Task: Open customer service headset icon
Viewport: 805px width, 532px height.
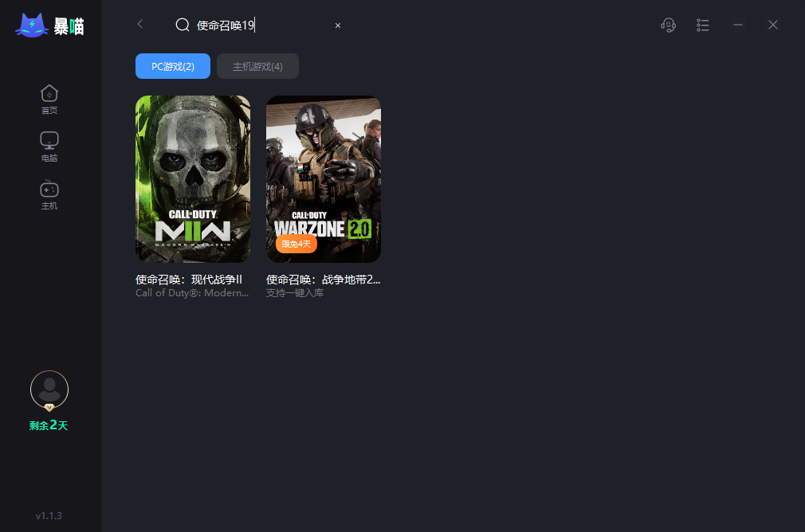Action: point(668,25)
